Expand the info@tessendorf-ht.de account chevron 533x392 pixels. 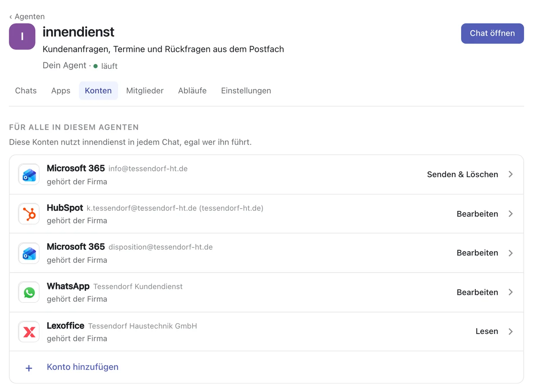pyautogui.click(x=511, y=174)
